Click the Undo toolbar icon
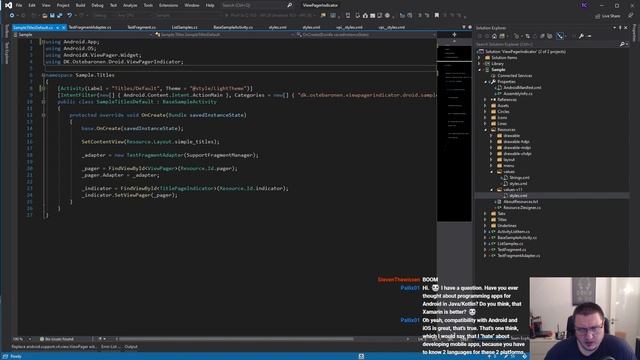This screenshot has height=360, width=640. click(70, 16)
